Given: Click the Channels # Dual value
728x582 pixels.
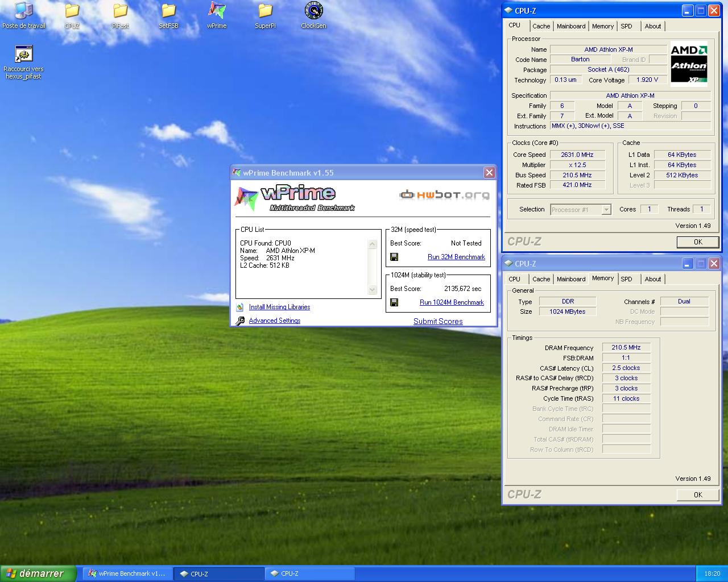Looking at the screenshot, I should click(x=684, y=301).
